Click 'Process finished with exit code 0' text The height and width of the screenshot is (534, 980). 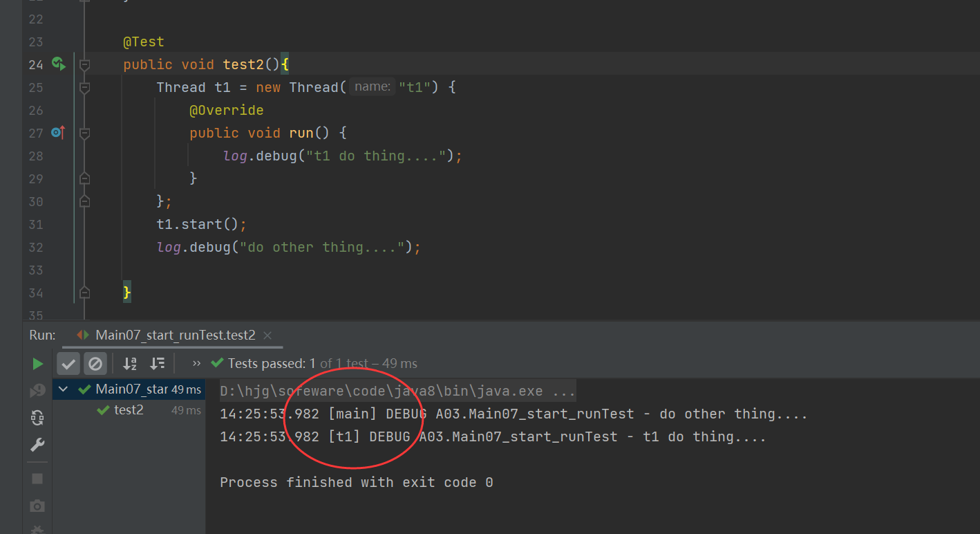point(356,483)
